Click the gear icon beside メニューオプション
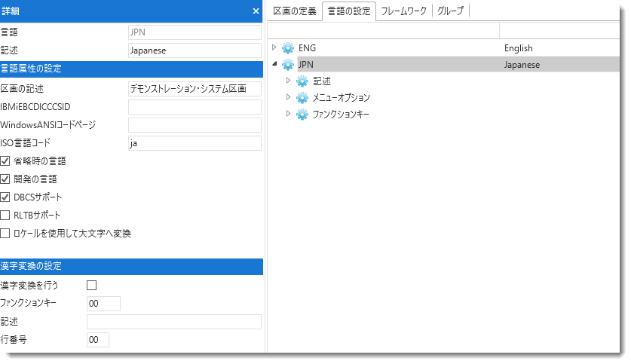Viewport: 631px width, 364px height. click(x=302, y=98)
